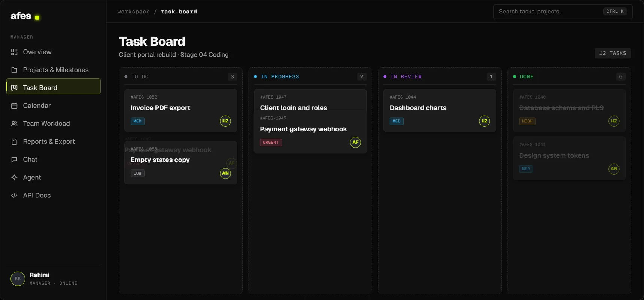Viewport: 644px width, 300px height.
Task: Click the IN REVIEW column header
Action: [x=440, y=77]
